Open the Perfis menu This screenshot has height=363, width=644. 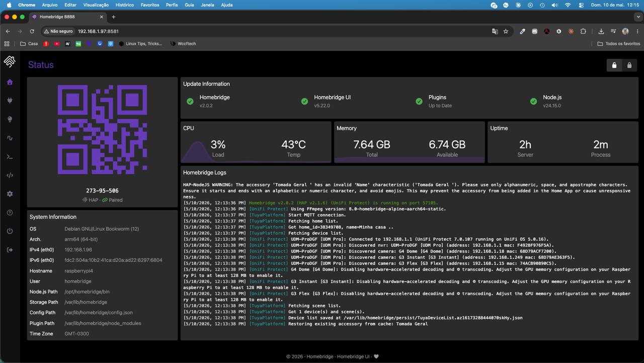coord(172,5)
